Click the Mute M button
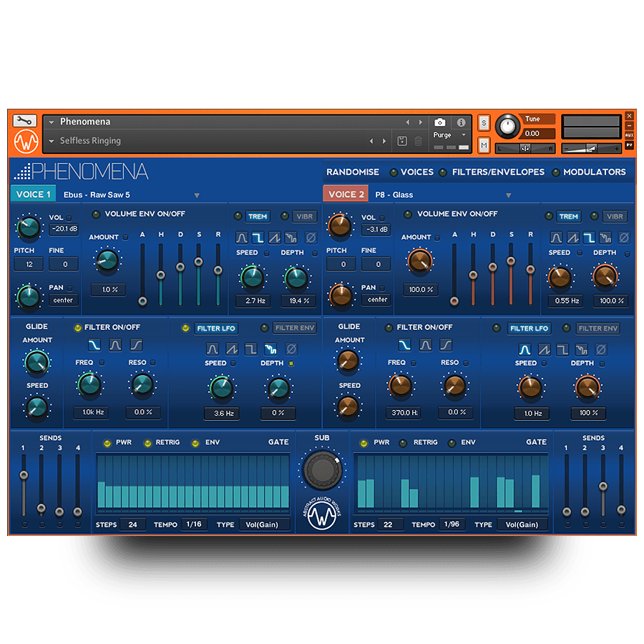Image resolution: width=644 pixels, height=644 pixels. click(x=484, y=145)
